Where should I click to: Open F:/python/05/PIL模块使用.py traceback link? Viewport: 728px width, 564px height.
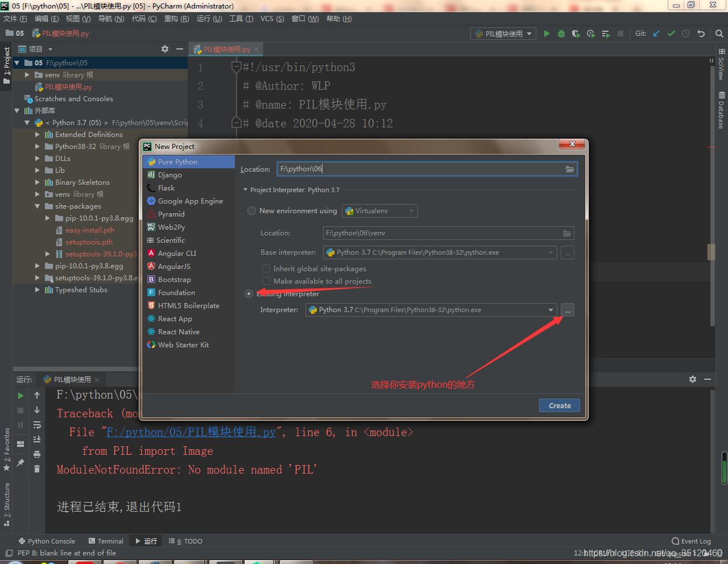(x=191, y=432)
